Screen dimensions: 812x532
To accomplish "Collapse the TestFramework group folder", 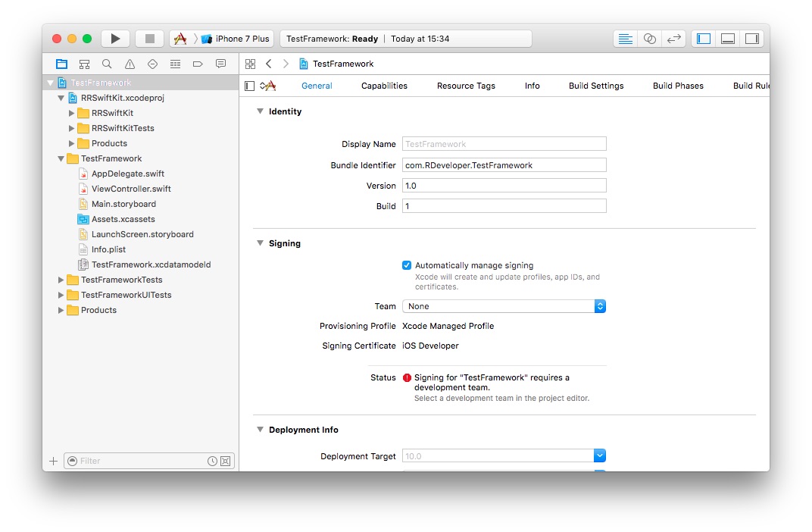I will point(61,158).
